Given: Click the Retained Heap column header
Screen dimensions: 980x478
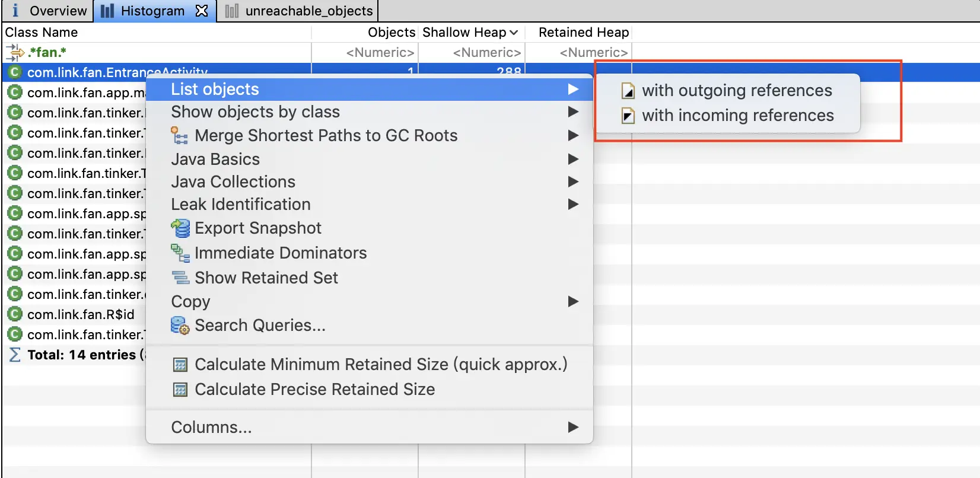Looking at the screenshot, I should click(583, 32).
